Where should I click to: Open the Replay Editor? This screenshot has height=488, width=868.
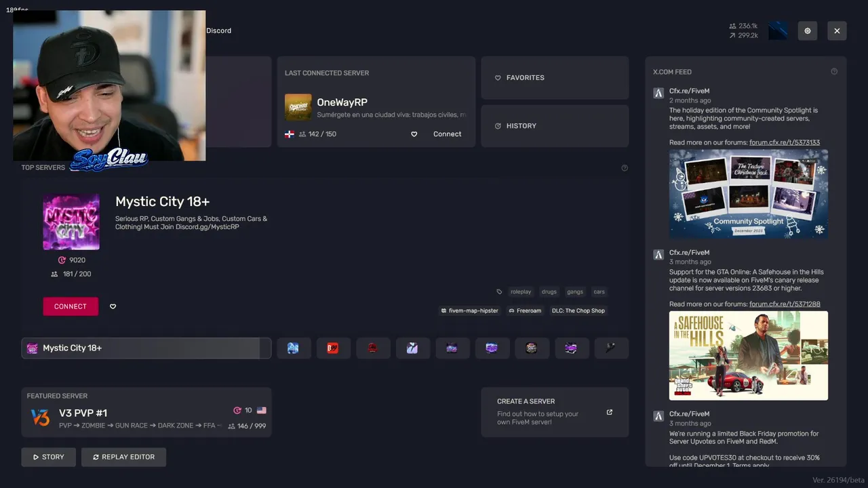(123, 457)
